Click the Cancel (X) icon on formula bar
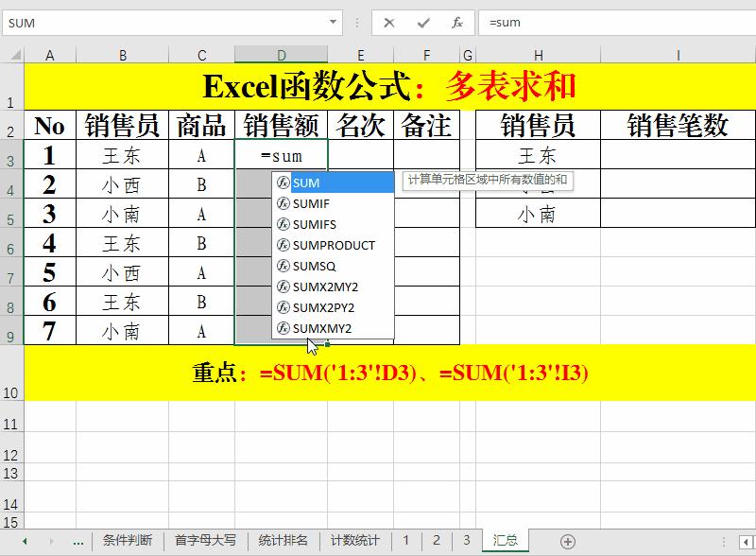Viewport: 756px width, 556px height. (389, 21)
